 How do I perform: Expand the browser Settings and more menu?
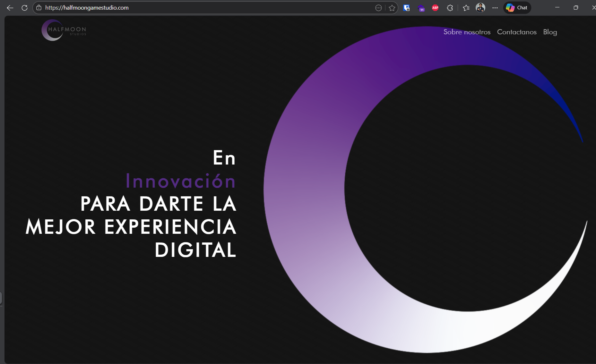(x=495, y=8)
